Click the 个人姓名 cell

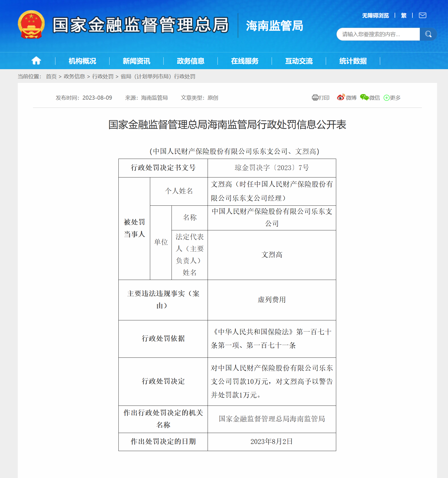tap(179, 191)
